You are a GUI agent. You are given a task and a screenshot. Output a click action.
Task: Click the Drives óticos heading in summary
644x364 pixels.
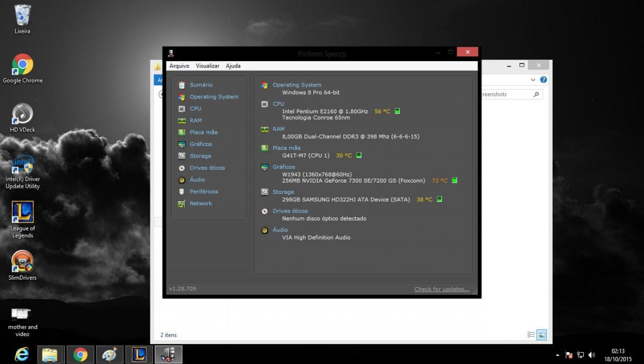290,211
